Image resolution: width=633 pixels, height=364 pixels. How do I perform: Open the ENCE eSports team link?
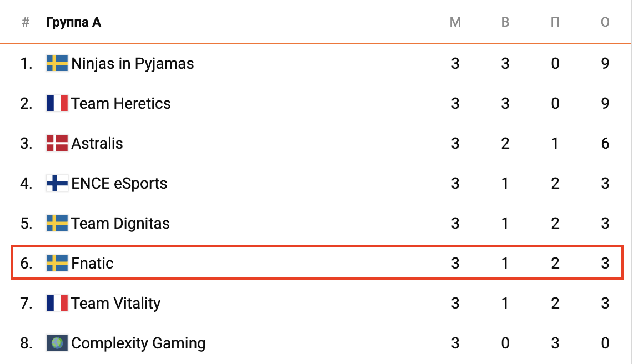[119, 184]
